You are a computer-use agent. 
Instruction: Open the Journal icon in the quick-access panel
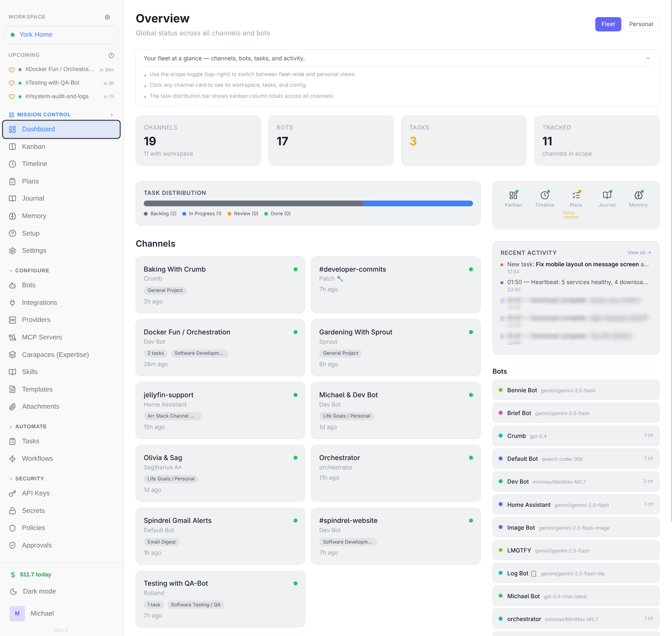pyautogui.click(x=607, y=198)
